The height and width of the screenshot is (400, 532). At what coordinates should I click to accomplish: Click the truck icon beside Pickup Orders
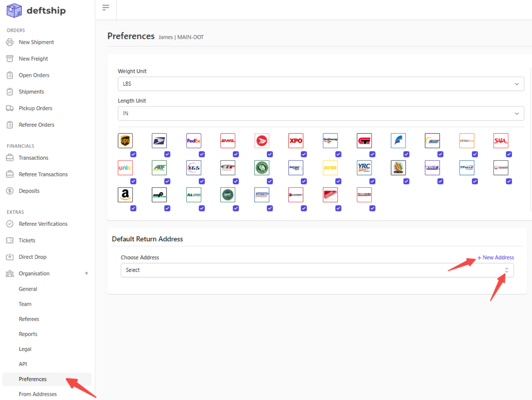click(10, 108)
